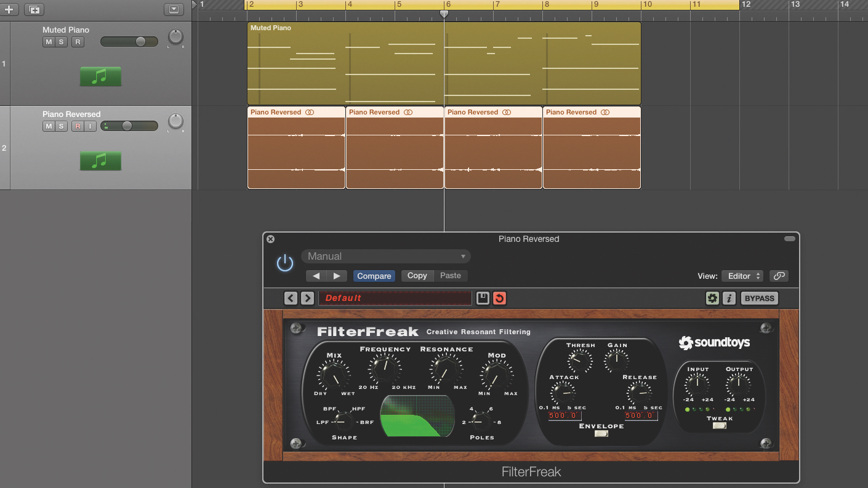Click the info 'i' icon

[x=729, y=298]
